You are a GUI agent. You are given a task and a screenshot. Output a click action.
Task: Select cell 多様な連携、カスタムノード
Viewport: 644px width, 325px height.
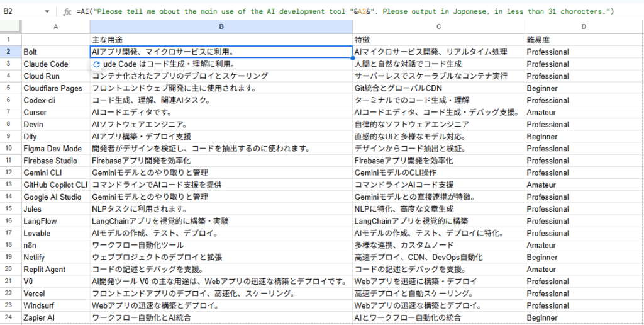tap(438, 245)
